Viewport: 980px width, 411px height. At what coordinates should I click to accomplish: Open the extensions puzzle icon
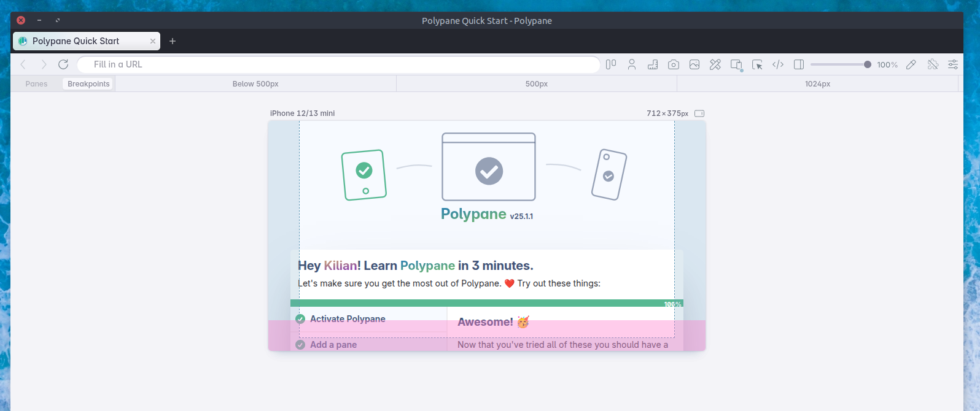(933, 64)
